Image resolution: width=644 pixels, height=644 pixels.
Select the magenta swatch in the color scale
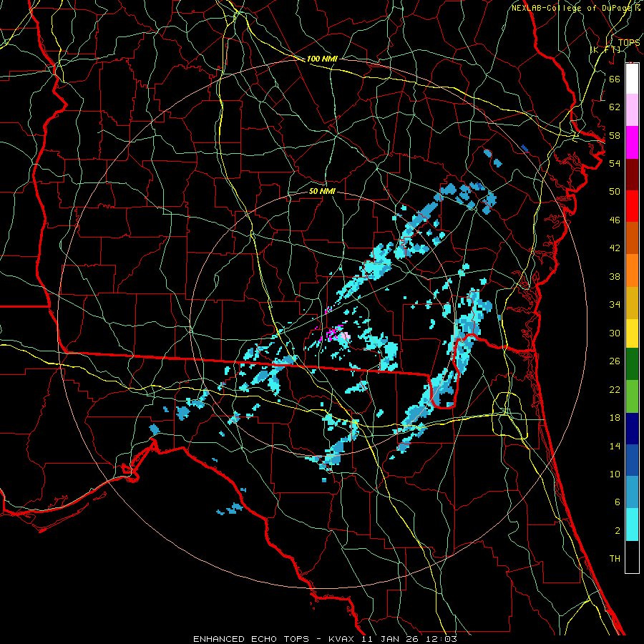point(632,142)
